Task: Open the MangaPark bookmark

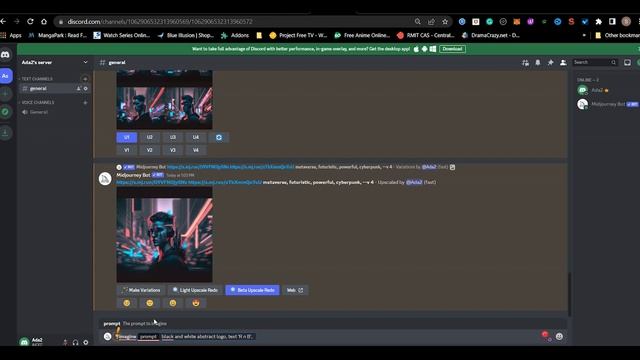Action: [57, 36]
